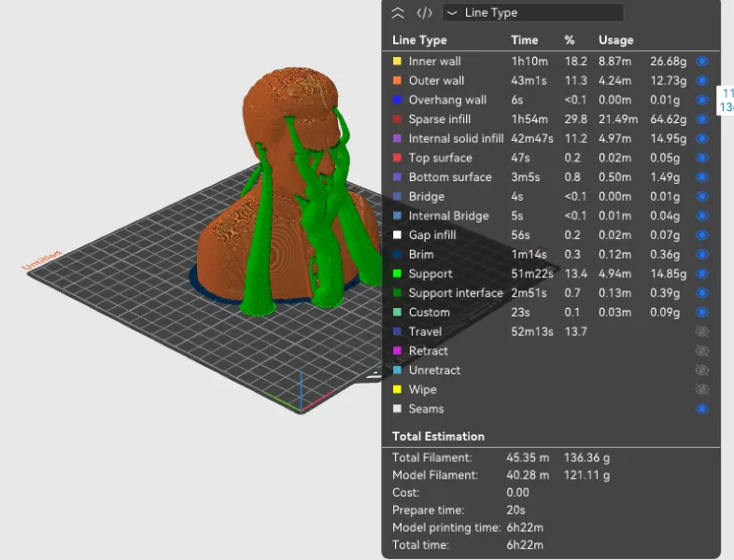Toggle Support interface visibility
This screenshot has width=734, height=560.
[x=702, y=293]
